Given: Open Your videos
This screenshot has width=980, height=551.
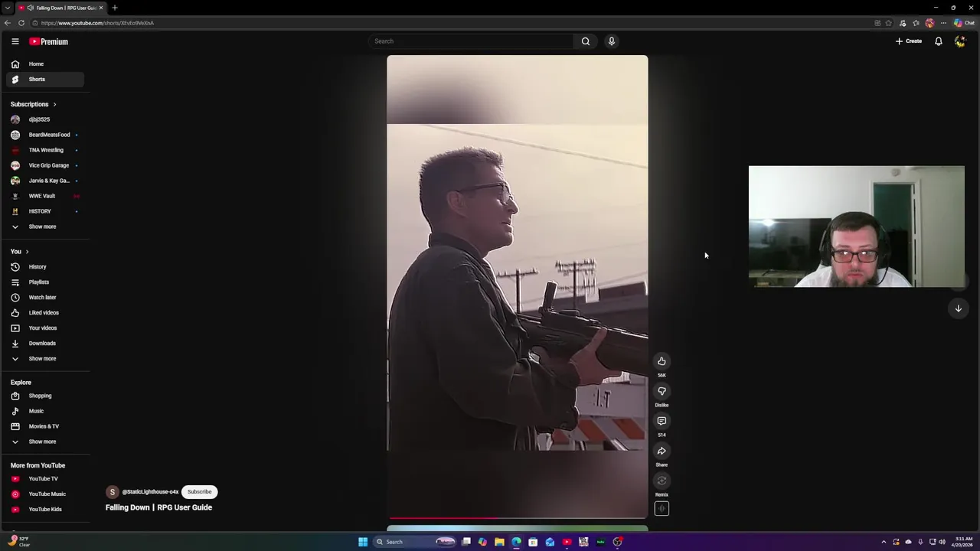Looking at the screenshot, I should pos(45,328).
